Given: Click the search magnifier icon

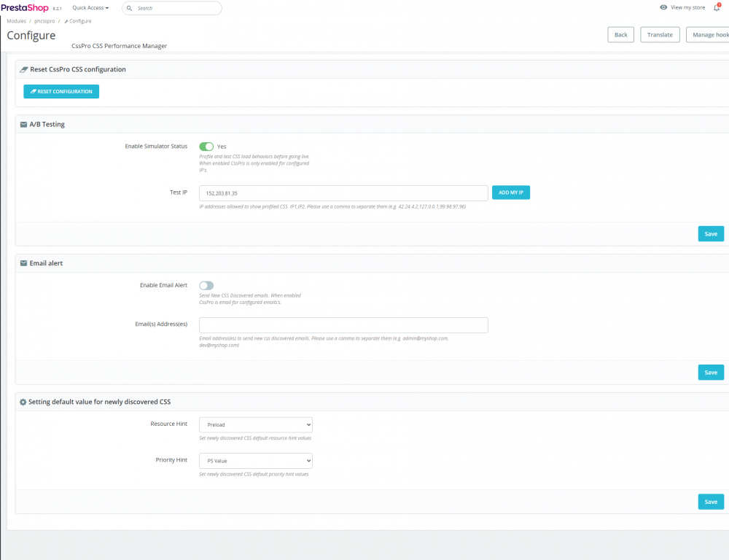Looking at the screenshot, I should point(129,8).
